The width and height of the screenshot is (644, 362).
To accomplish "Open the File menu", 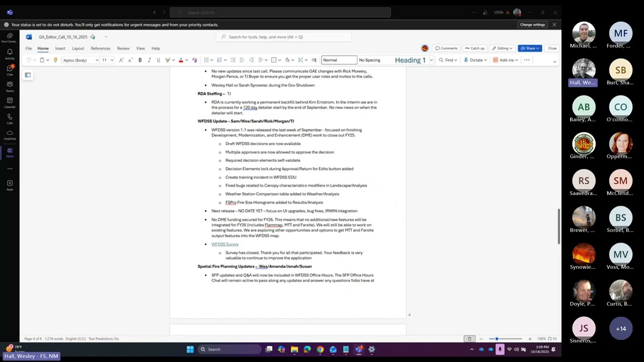I will pyautogui.click(x=29, y=48).
